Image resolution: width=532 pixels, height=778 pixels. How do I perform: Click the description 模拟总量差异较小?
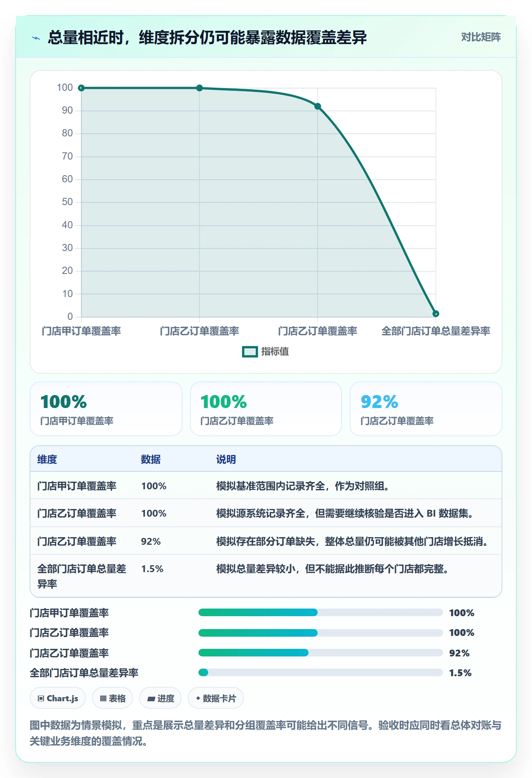[x=332, y=569]
